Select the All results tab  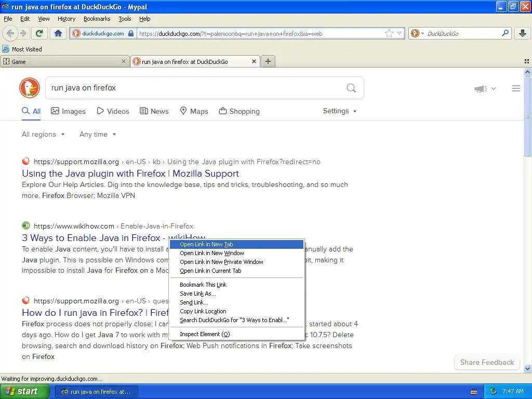31,111
